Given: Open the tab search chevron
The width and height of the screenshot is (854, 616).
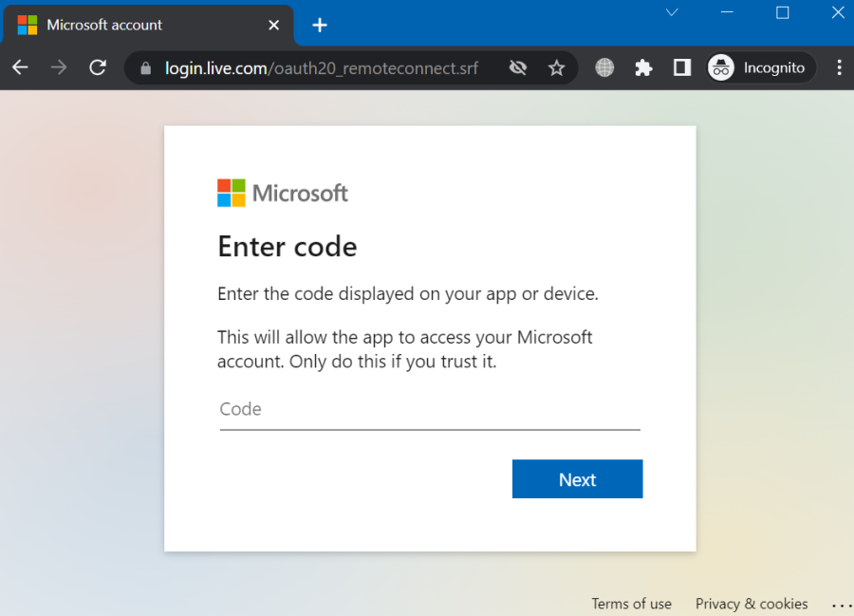Looking at the screenshot, I should tap(672, 12).
